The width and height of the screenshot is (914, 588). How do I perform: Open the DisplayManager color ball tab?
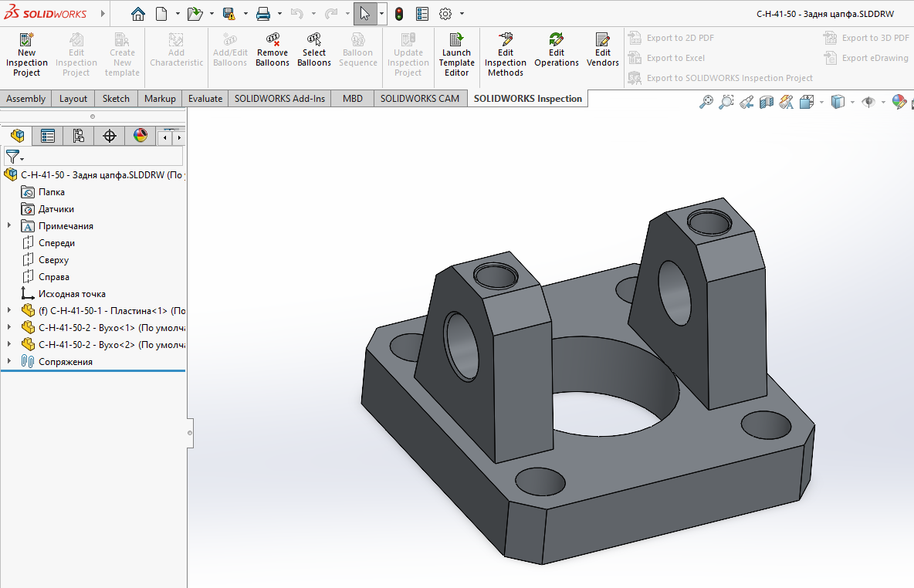(x=140, y=137)
